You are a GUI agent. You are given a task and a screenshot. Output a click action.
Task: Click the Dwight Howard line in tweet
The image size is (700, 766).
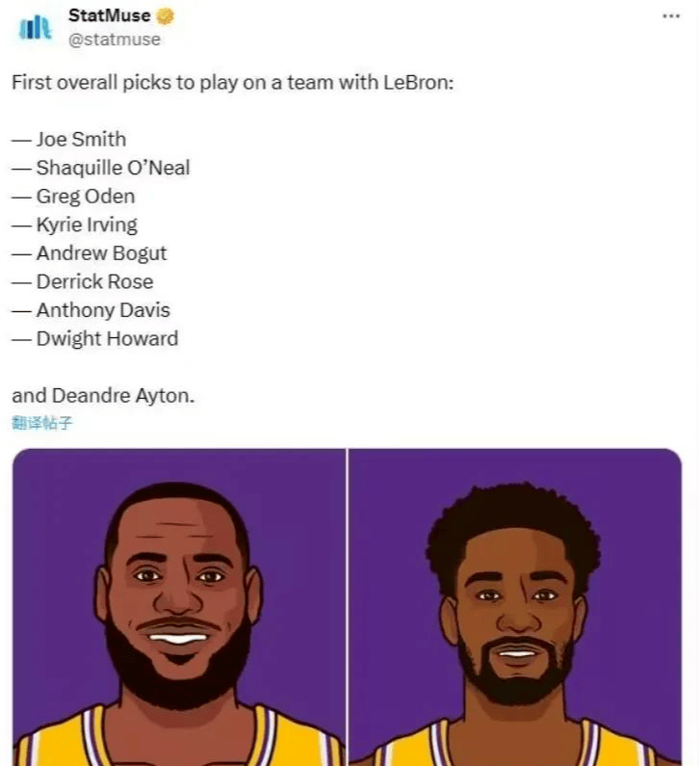95,339
